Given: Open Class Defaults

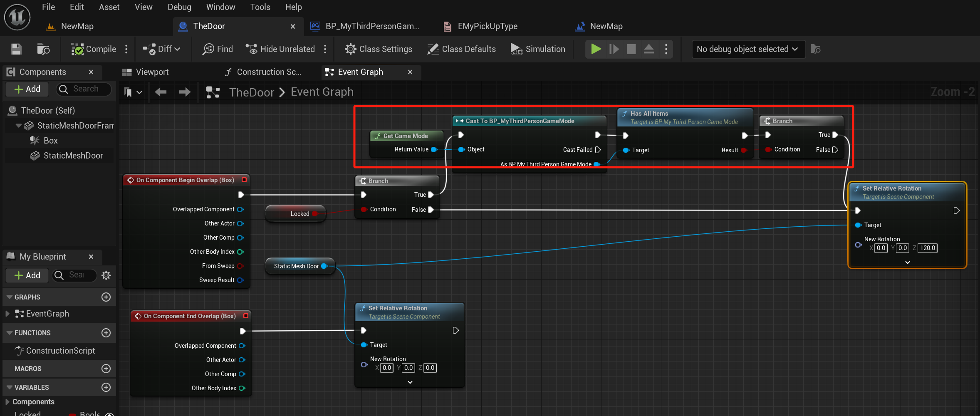Looking at the screenshot, I should pyautogui.click(x=461, y=49).
